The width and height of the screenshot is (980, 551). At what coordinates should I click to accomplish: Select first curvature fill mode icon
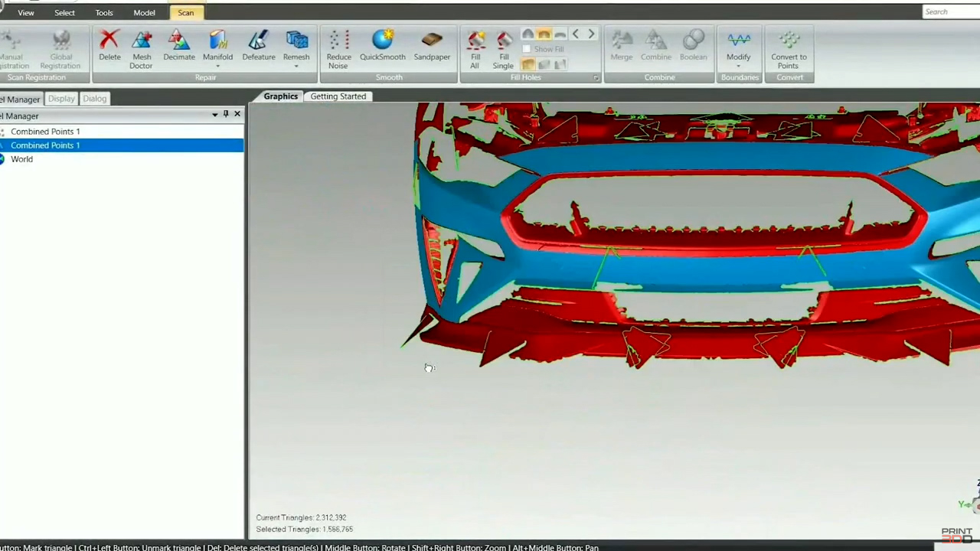click(528, 34)
